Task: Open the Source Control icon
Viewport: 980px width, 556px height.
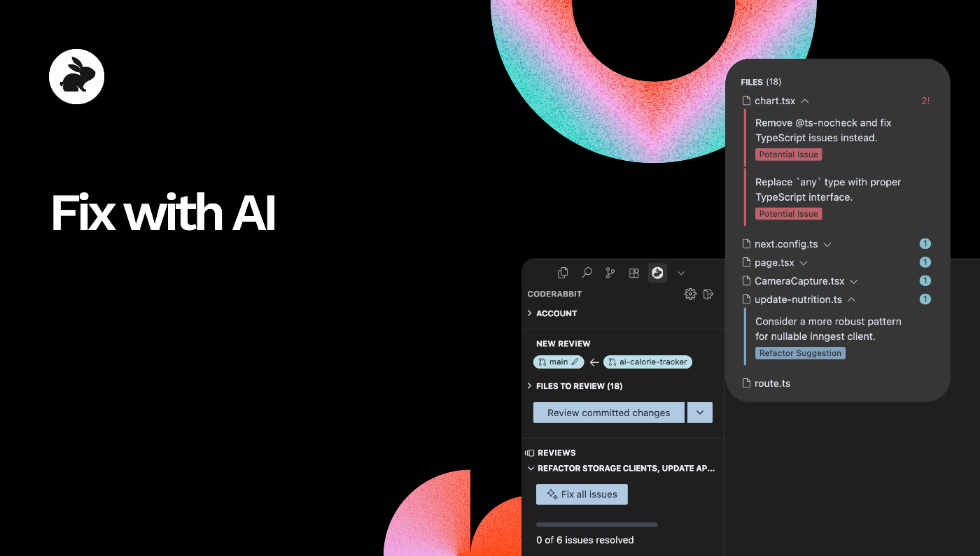Action: click(610, 273)
